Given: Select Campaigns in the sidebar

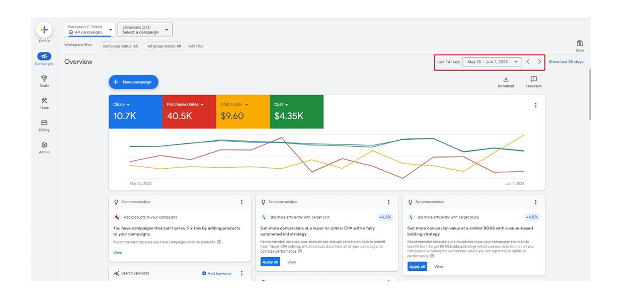Looking at the screenshot, I should (x=44, y=57).
